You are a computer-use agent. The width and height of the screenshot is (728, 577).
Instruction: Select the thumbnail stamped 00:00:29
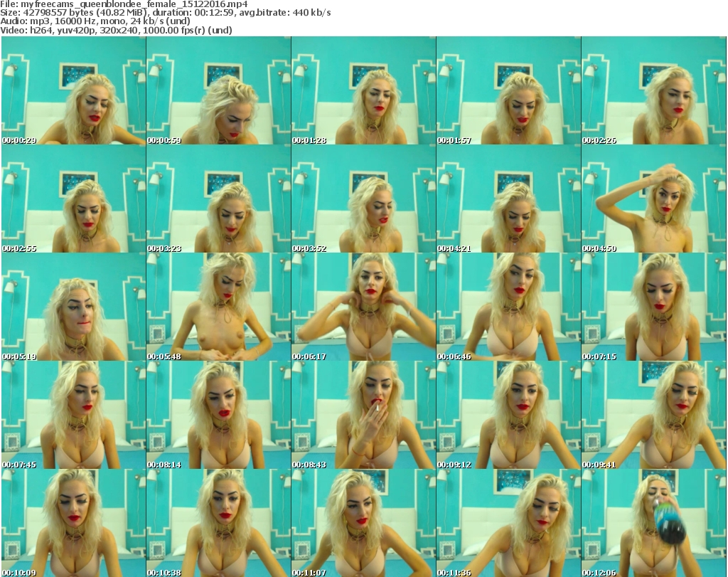coord(73,90)
